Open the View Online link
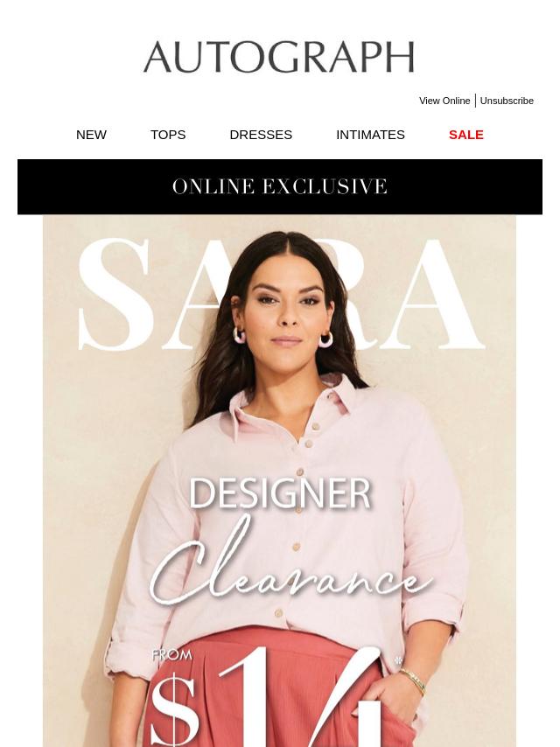Viewport: 560px width, 747px height. tap(444, 101)
